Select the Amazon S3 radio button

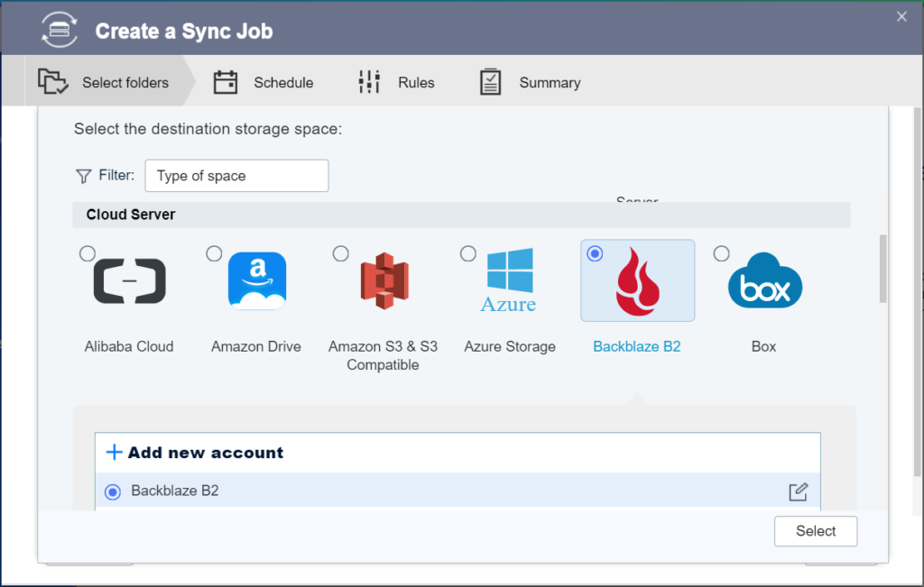340,253
